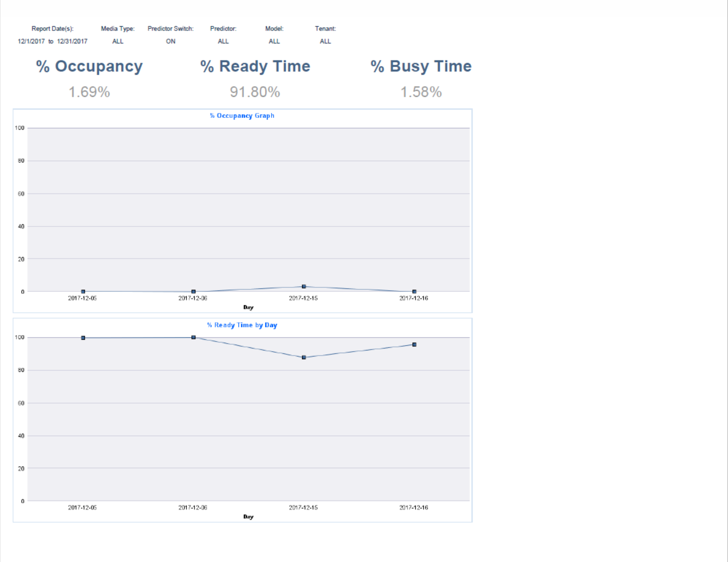Click the Media Type ALL value
The width and height of the screenshot is (728, 562).
coord(118,41)
